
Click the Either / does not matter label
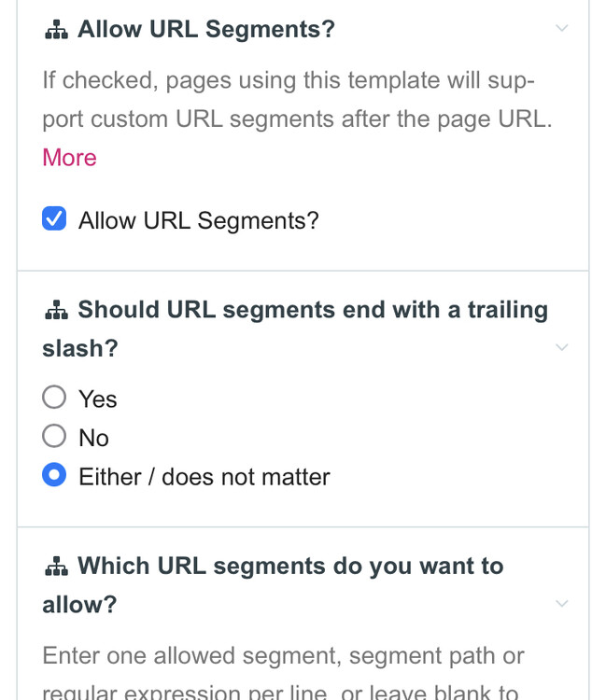click(x=204, y=478)
